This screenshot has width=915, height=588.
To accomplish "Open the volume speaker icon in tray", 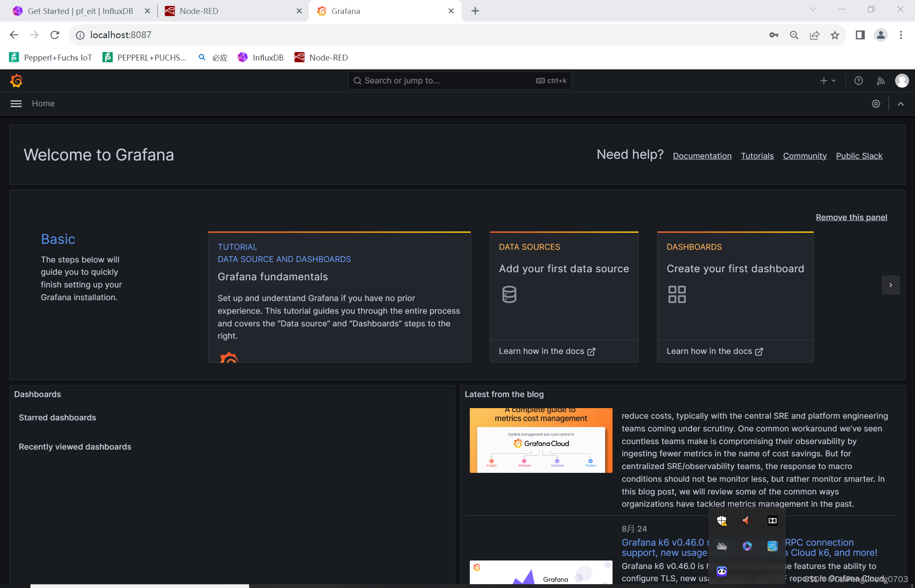I will (x=746, y=521).
